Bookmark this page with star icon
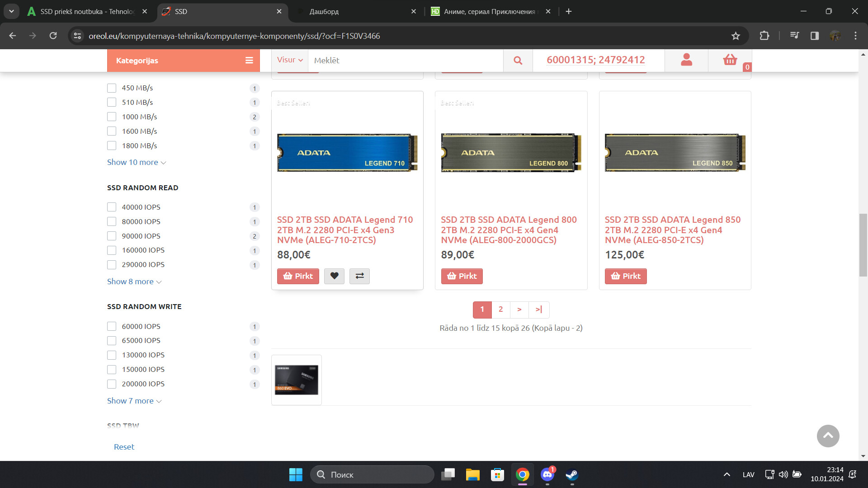Viewport: 868px width, 488px height. 736,36
